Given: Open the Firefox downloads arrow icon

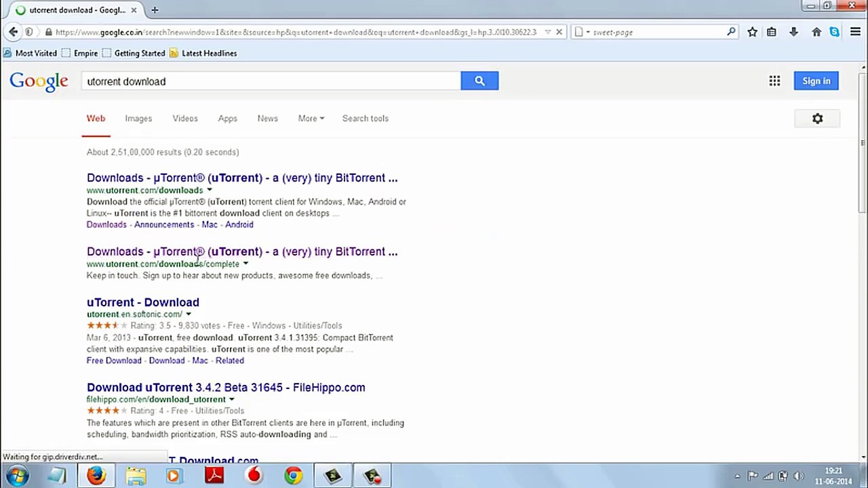Looking at the screenshot, I should (793, 32).
